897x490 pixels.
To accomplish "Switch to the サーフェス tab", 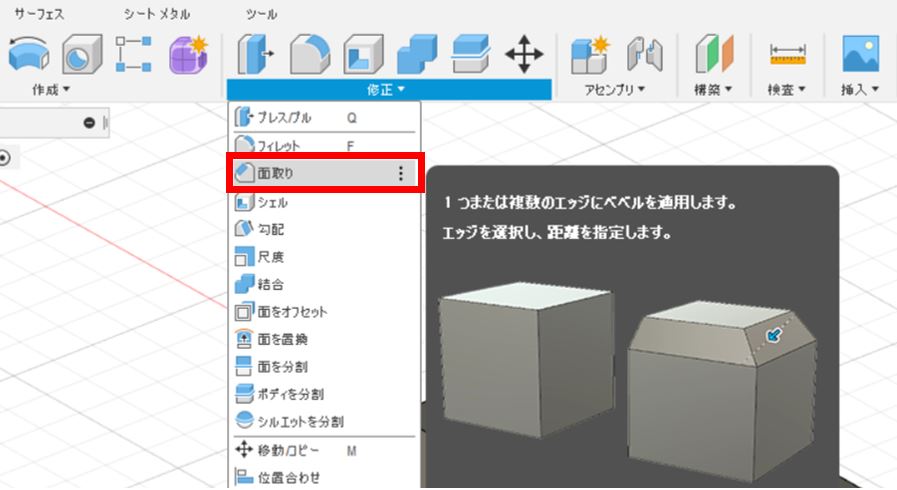I will click(39, 14).
